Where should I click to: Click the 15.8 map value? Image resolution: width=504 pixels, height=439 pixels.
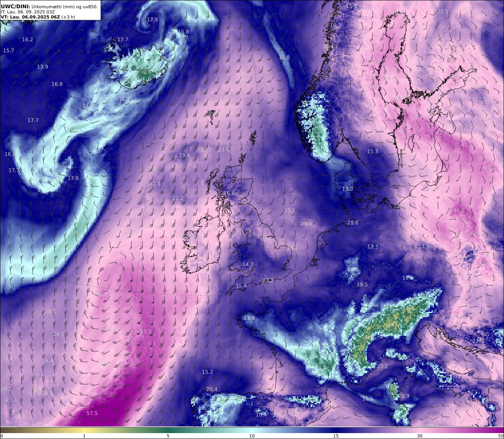pyautogui.click(x=183, y=31)
